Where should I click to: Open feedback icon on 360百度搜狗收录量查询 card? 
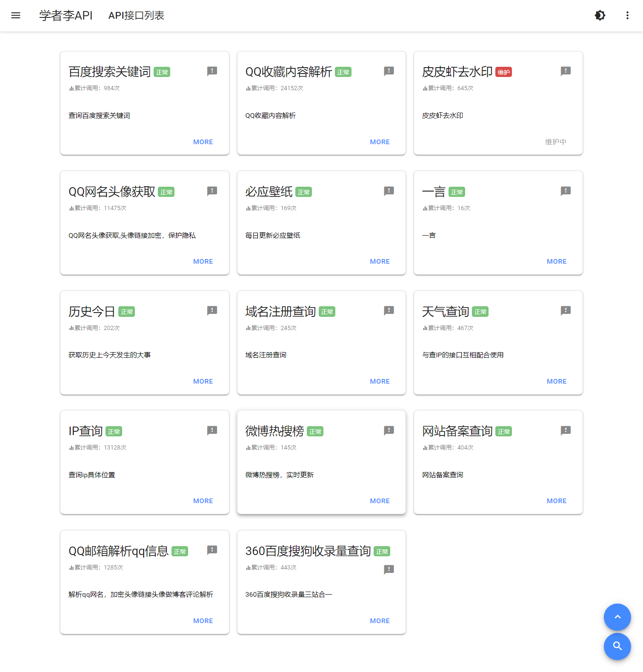coord(389,569)
